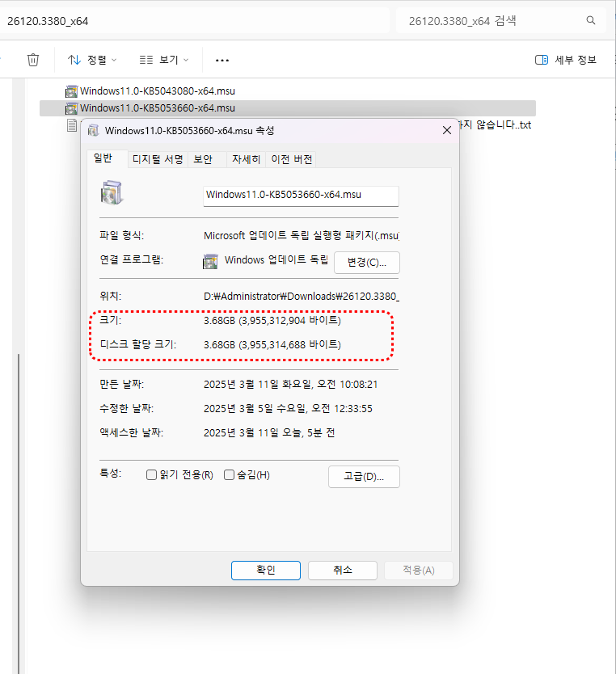Enable the Read-only (읽기 전용) checkbox
This screenshot has height=674, width=616.
tap(151, 475)
